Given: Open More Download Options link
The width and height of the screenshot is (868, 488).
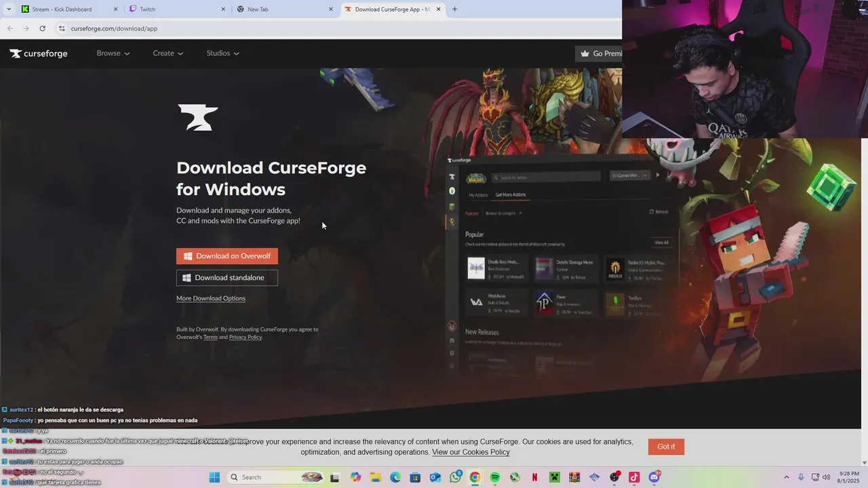Looking at the screenshot, I should (211, 298).
